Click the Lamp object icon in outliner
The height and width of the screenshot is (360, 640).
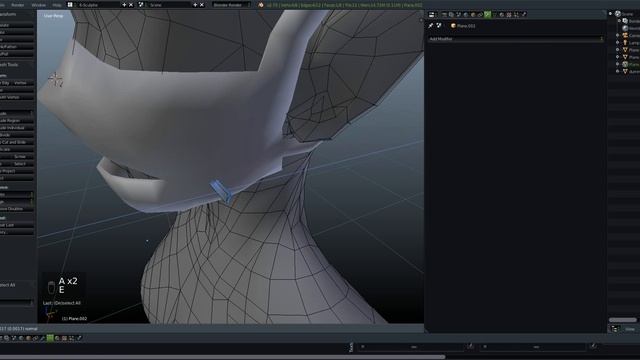tap(625, 42)
